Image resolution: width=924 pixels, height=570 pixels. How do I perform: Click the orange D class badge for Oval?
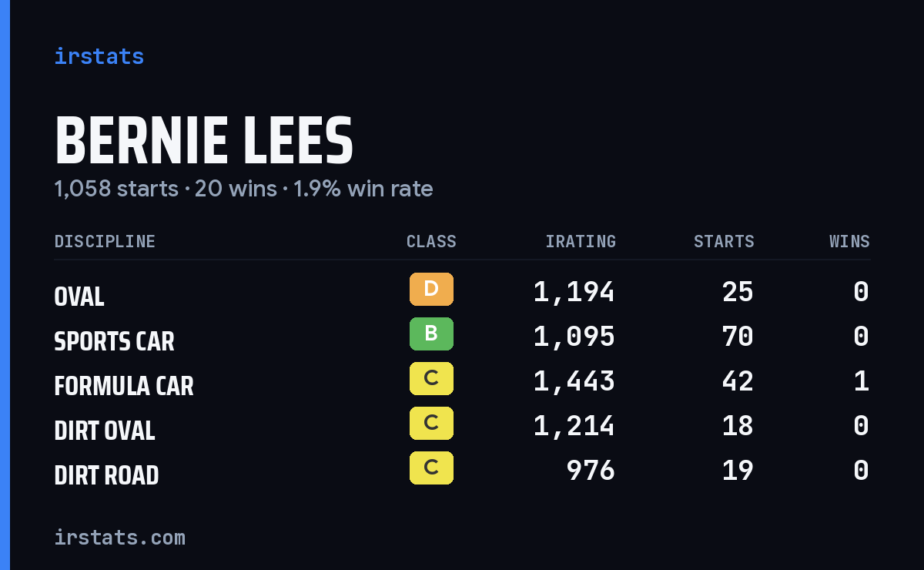431,290
